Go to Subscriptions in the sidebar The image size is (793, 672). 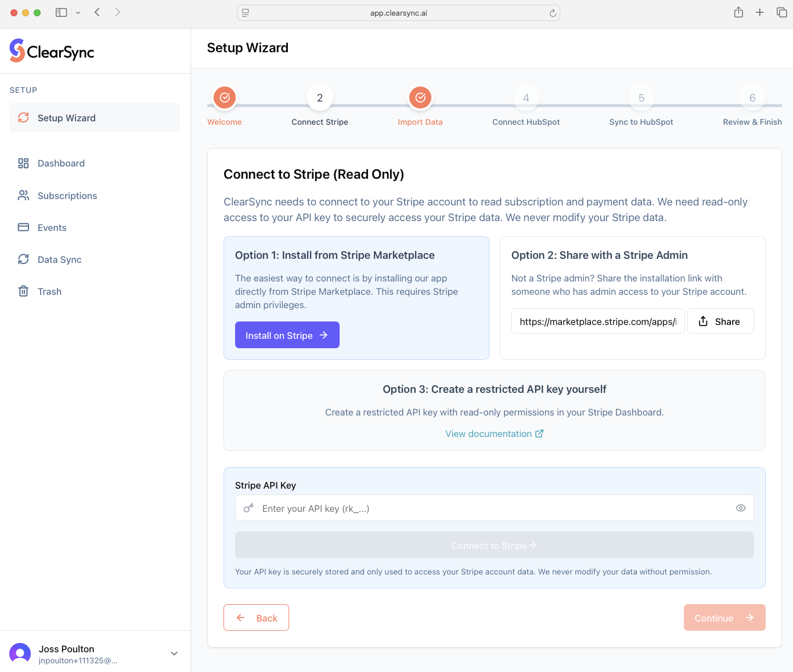(67, 196)
